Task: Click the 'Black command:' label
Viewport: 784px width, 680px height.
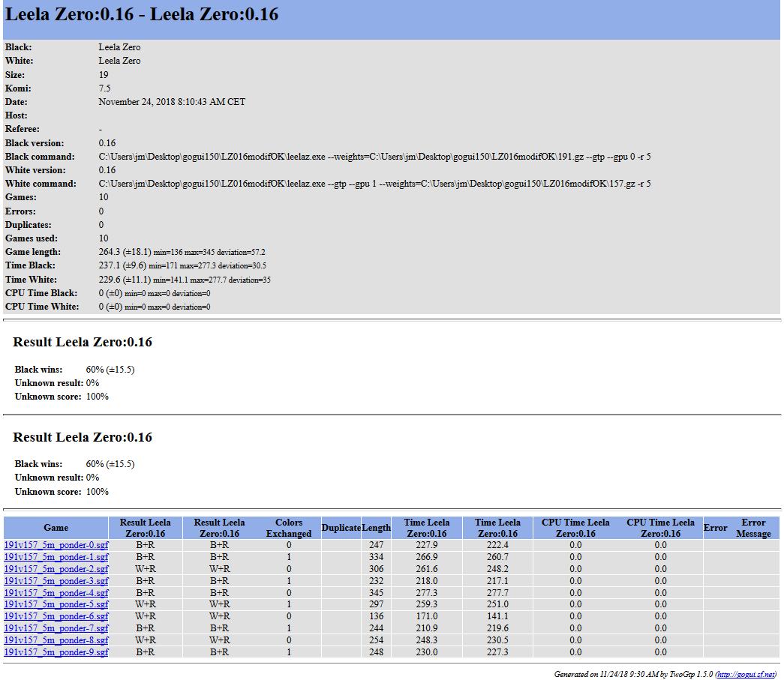Action: [x=40, y=157]
